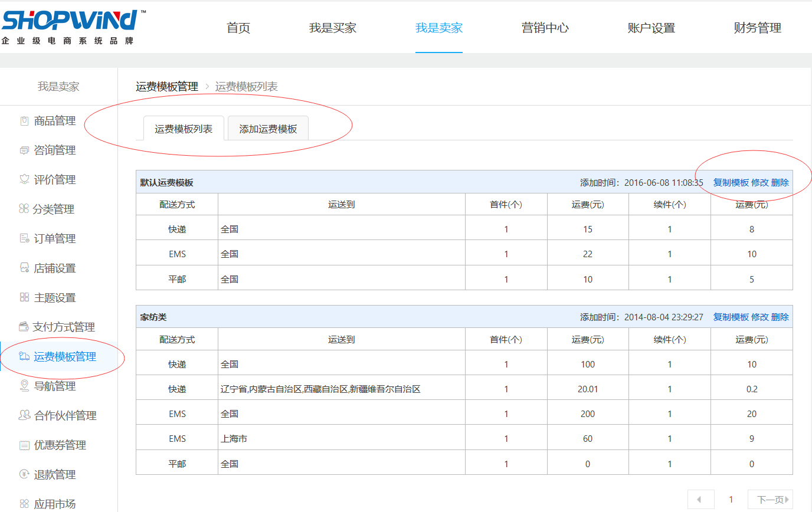Click 复制模板 for 默认运费模板
812x512 pixels.
731,183
